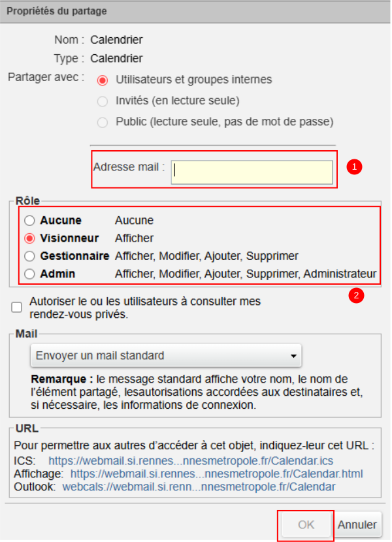Select Public sharing without password
This screenshot has height=542, width=392.
(102, 122)
